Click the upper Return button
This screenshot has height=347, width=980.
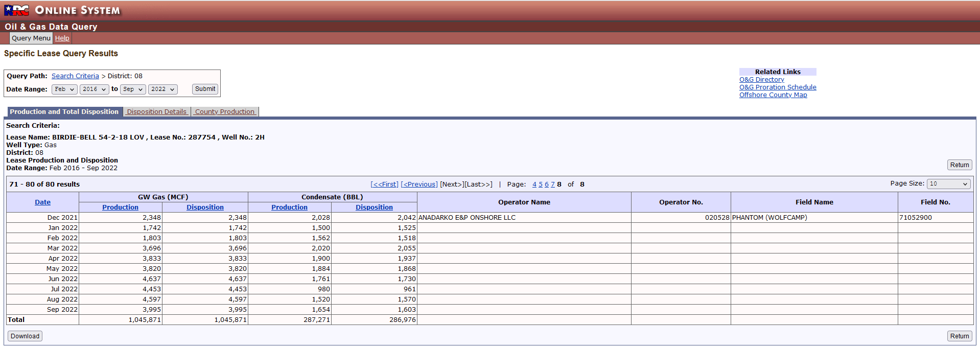click(x=960, y=165)
